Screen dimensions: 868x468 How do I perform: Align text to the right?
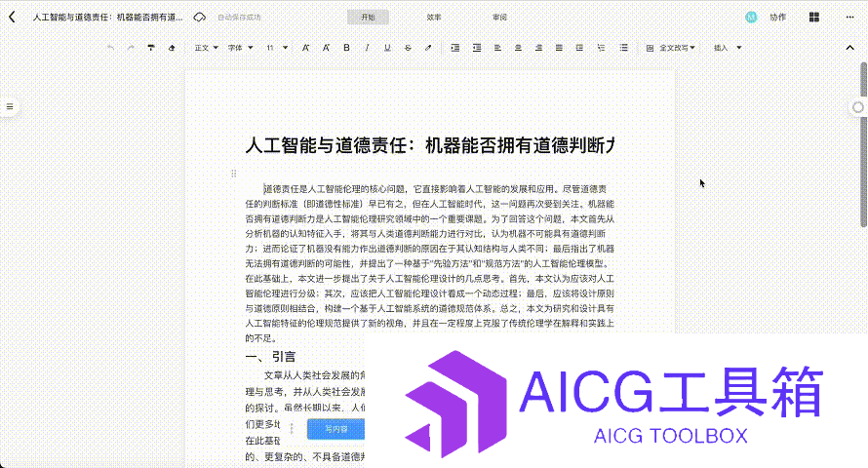pyautogui.click(x=538, y=48)
